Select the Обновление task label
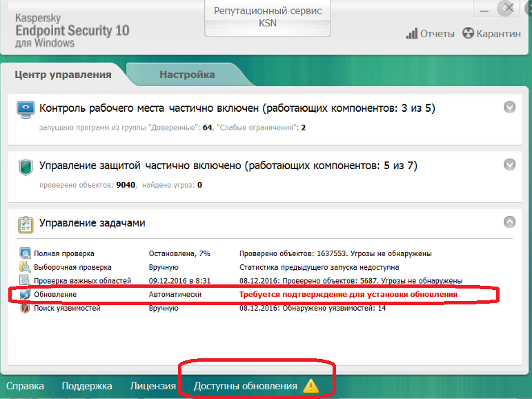 click(55, 294)
